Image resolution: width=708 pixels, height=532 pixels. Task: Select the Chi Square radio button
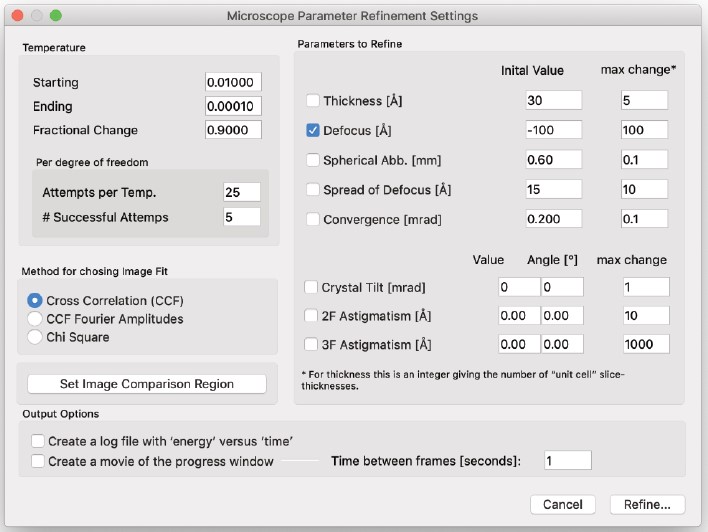pos(35,337)
